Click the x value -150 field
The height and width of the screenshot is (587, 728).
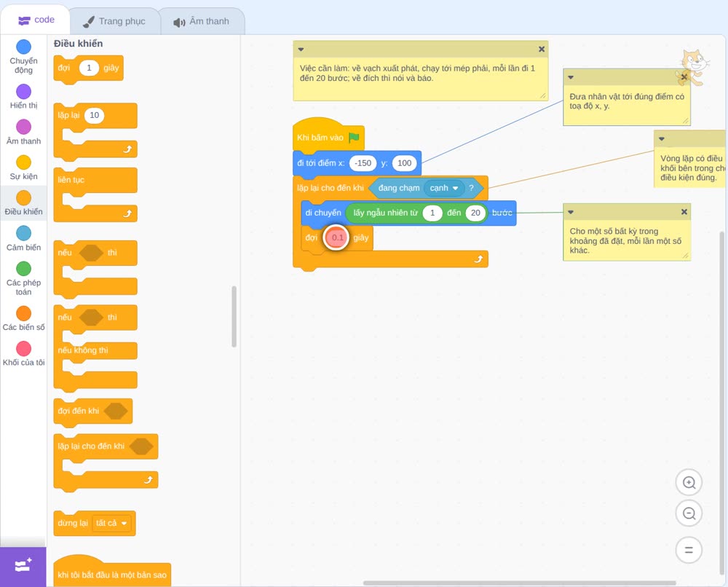[x=363, y=163]
